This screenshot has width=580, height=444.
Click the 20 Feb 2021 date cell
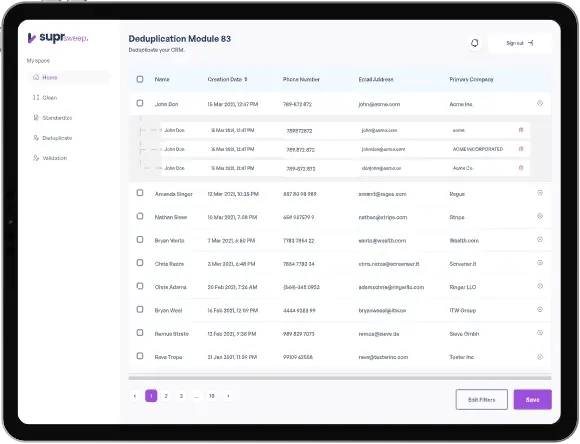click(232, 287)
